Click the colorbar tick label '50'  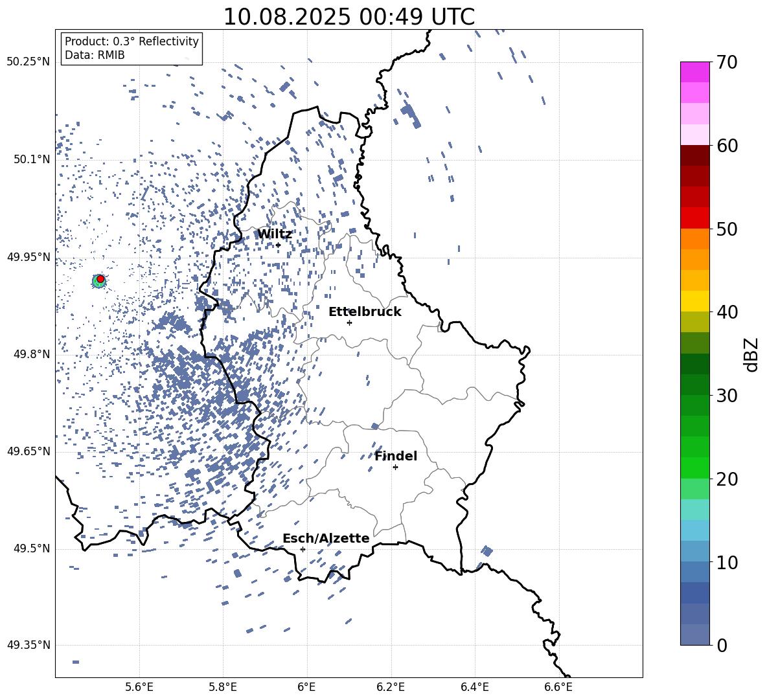click(x=727, y=229)
